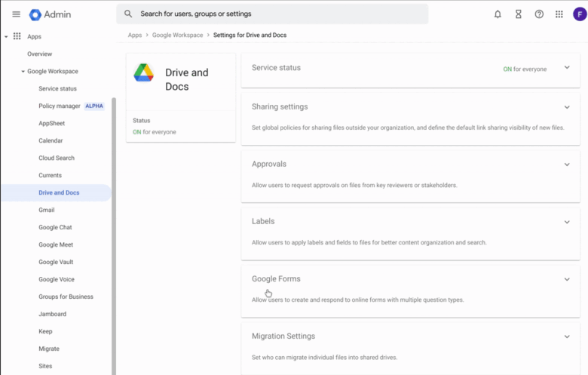
Task: Expand the Migration Settings chevron
Action: [x=567, y=337]
